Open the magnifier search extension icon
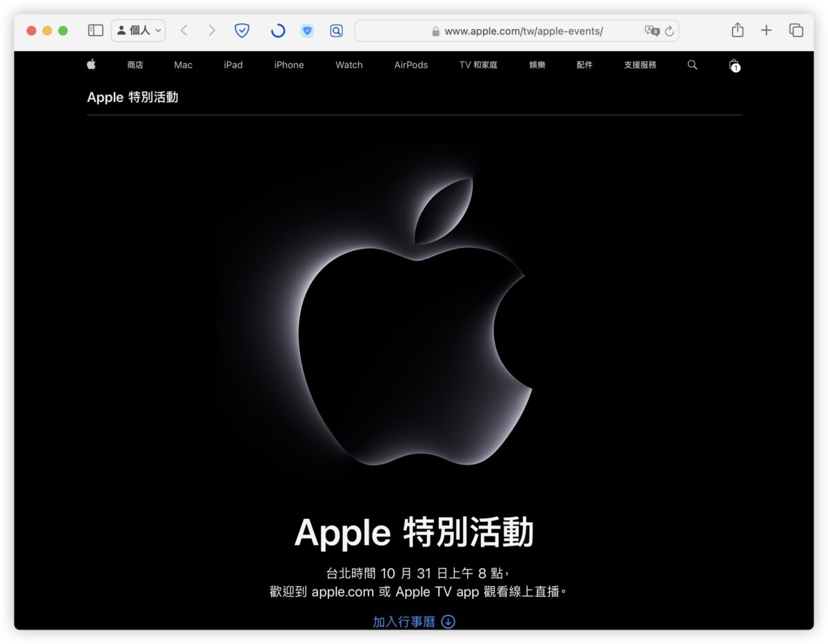The height and width of the screenshot is (644, 828). [x=336, y=30]
